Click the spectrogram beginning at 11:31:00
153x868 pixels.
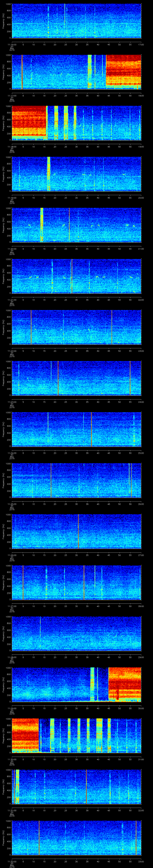(x=76, y=786)
